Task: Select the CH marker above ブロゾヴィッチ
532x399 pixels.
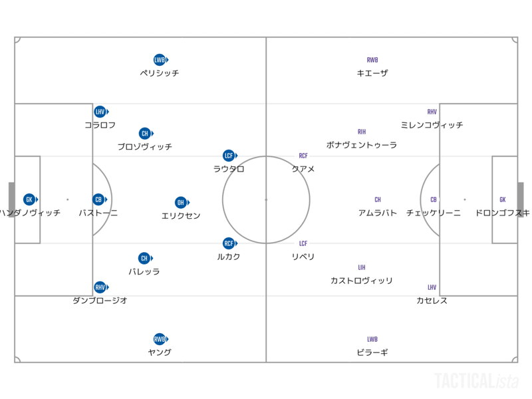Action: pyautogui.click(x=146, y=134)
